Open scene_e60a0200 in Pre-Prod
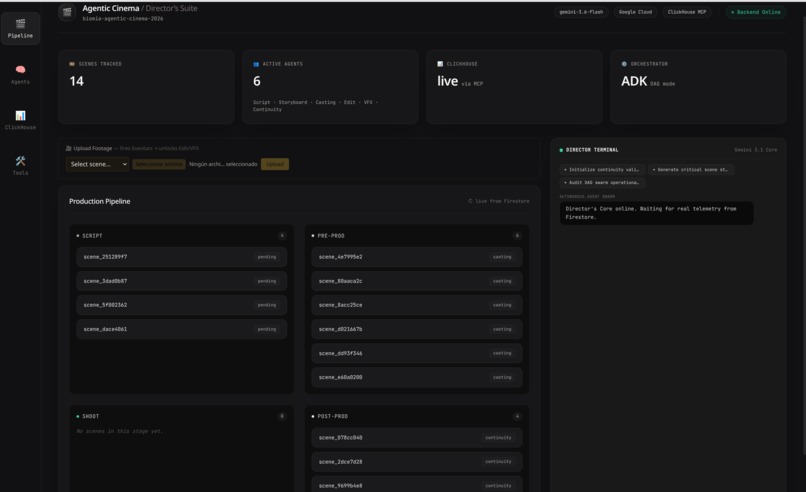Image resolution: width=806 pixels, height=492 pixels. (417, 377)
